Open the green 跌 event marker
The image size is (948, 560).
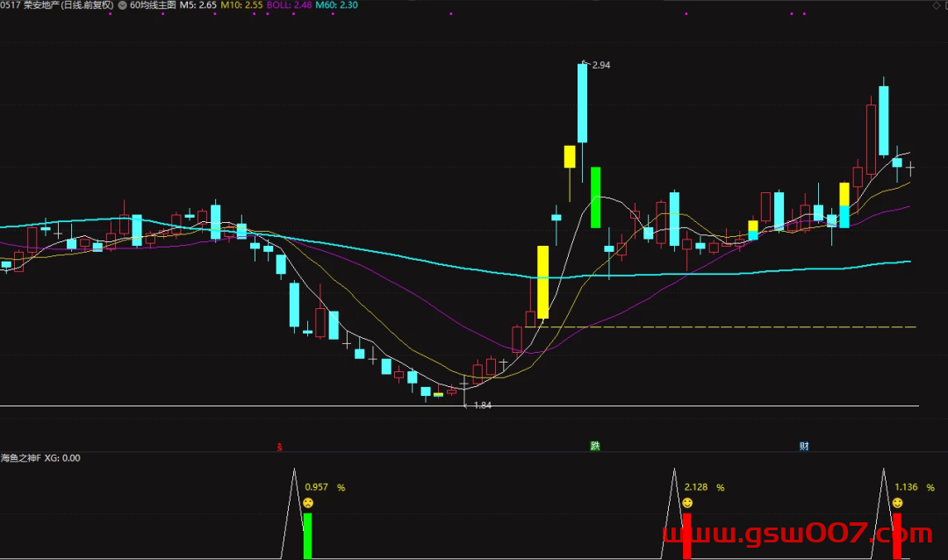[595, 446]
